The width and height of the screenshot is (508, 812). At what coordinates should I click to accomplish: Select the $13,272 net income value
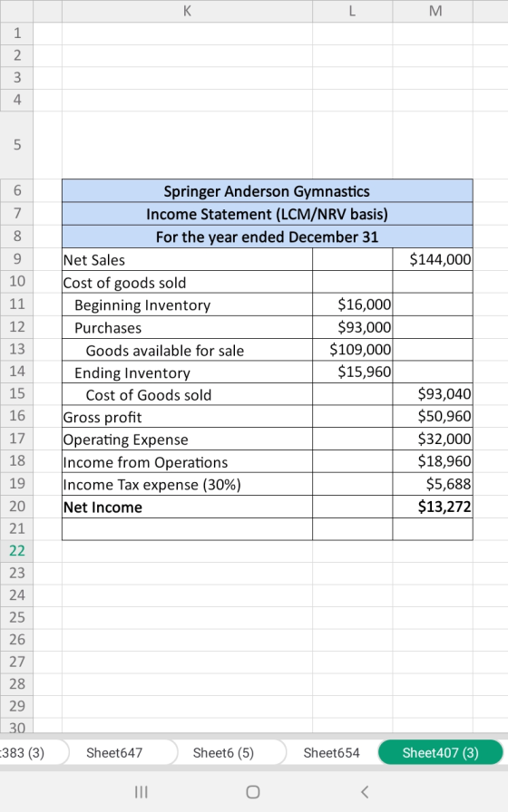(x=433, y=507)
